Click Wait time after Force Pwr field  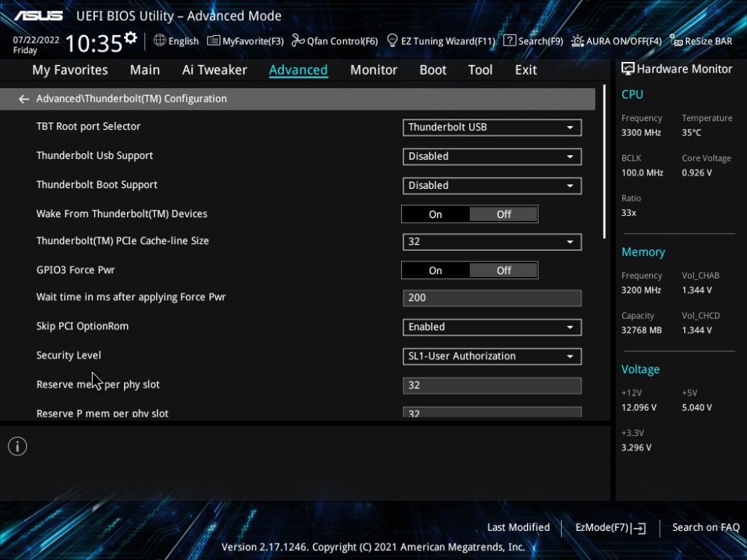(492, 298)
